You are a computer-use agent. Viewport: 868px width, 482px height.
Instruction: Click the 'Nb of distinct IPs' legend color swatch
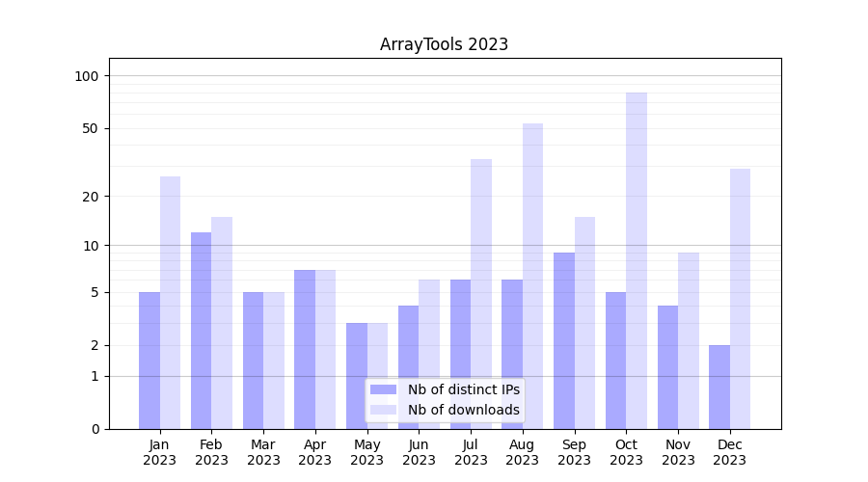click(383, 389)
